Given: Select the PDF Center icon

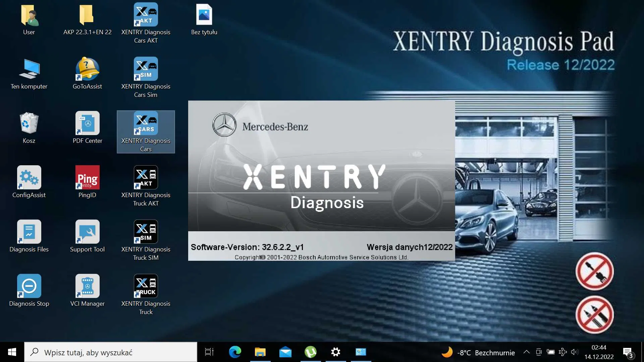Looking at the screenshot, I should (x=87, y=123).
